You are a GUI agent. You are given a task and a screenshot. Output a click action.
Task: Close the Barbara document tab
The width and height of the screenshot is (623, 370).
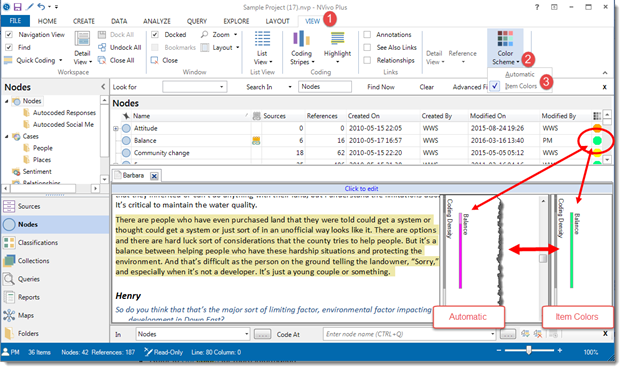tap(154, 176)
